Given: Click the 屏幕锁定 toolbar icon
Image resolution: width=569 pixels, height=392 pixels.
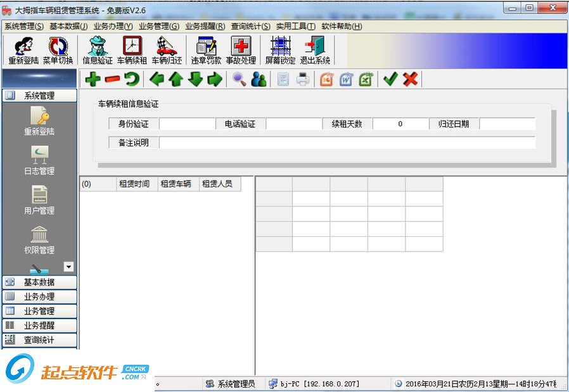Looking at the screenshot, I should (x=280, y=51).
